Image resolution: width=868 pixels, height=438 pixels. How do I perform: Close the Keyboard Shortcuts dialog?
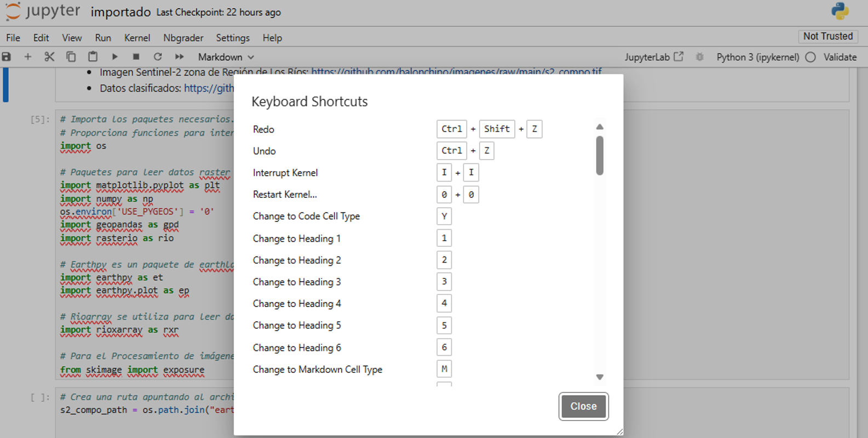(583, 406)
